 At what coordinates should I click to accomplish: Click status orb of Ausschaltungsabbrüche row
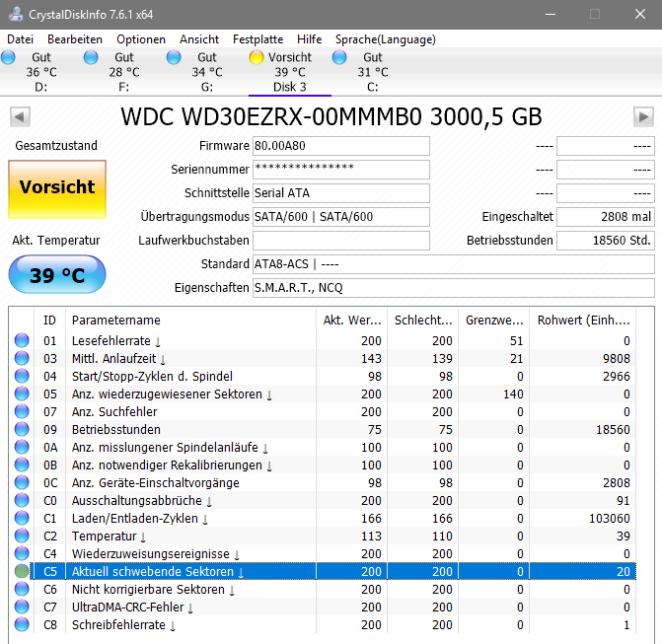tap(22, 500)
